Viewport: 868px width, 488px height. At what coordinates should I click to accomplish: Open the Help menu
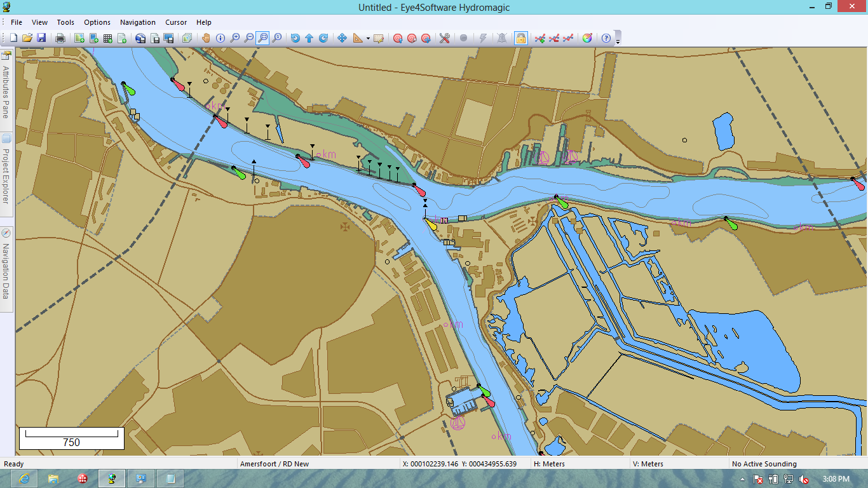(204, 22)
